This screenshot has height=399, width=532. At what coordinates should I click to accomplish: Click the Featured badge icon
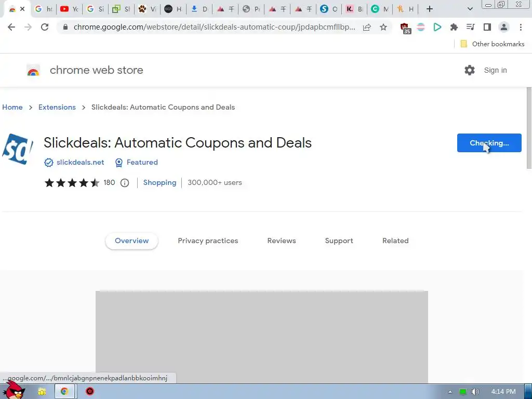pyautogui.click(x=119, y=163)
